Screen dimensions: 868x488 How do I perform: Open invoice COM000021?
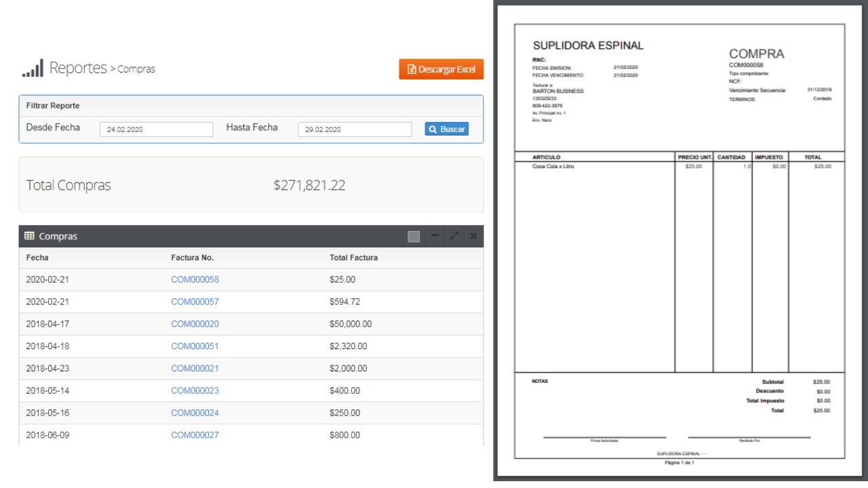click(195, 369)
